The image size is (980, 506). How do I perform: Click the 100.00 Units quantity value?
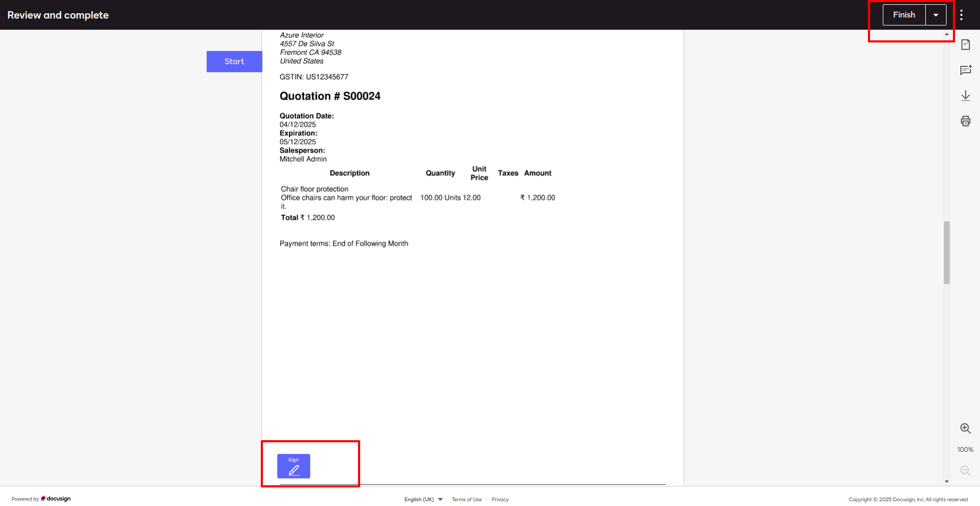pyautogui.click(x=440, y=198)
